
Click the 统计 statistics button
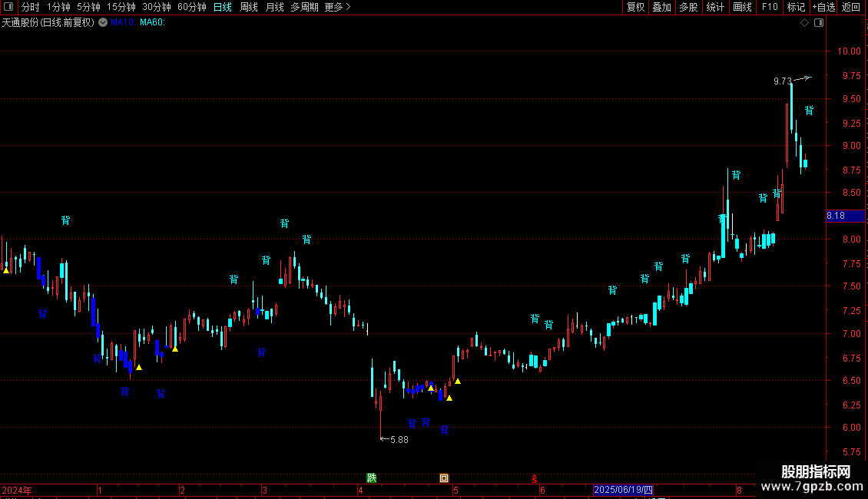(x=715, y=7)
